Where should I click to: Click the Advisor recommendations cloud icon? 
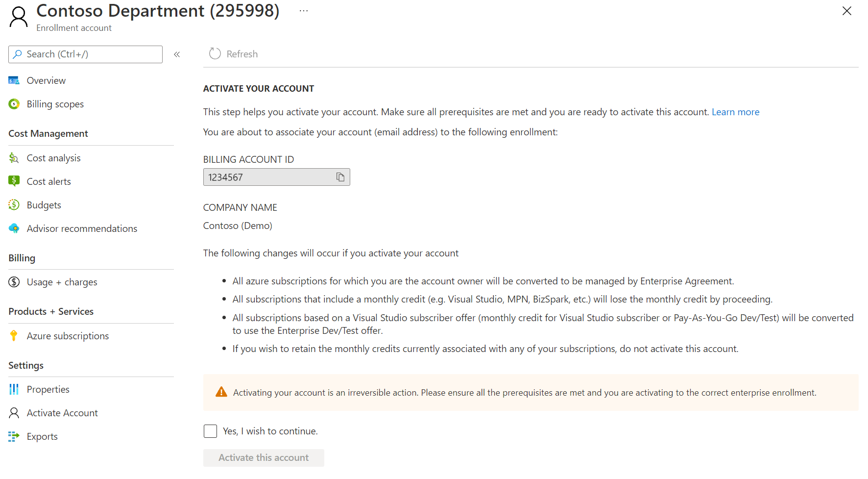(14, 228)
